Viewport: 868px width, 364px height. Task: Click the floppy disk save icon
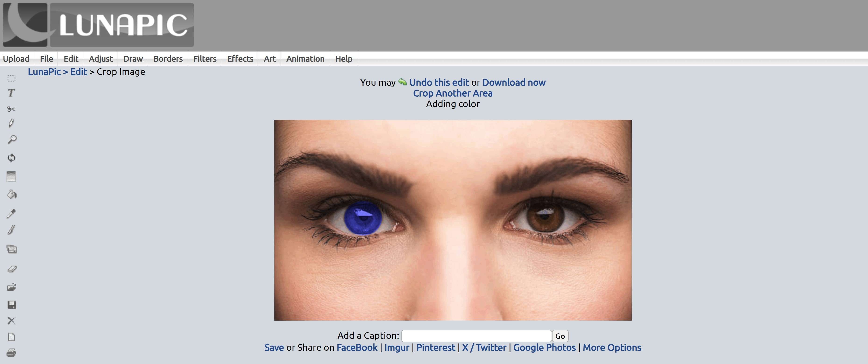coord(11,305)
